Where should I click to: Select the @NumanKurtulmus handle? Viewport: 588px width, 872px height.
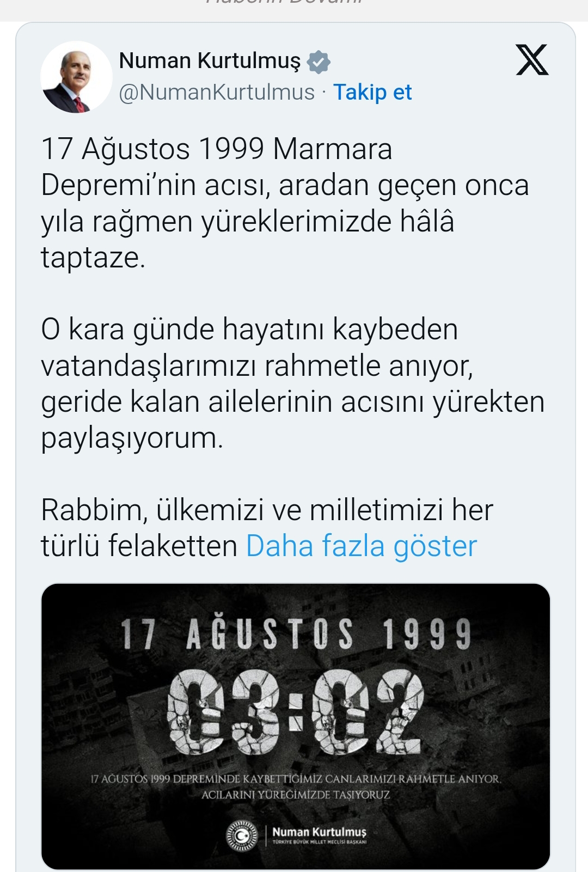coord(217,92)
